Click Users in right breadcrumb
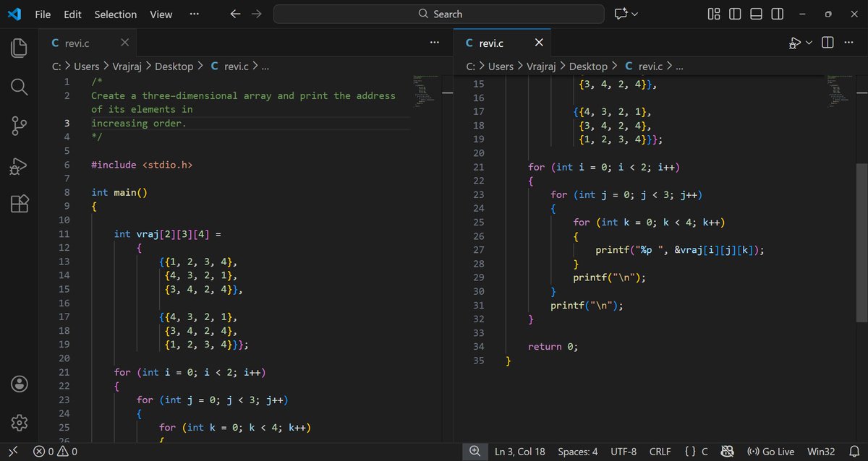The image size is (868, 461). (x=501, y=66)
